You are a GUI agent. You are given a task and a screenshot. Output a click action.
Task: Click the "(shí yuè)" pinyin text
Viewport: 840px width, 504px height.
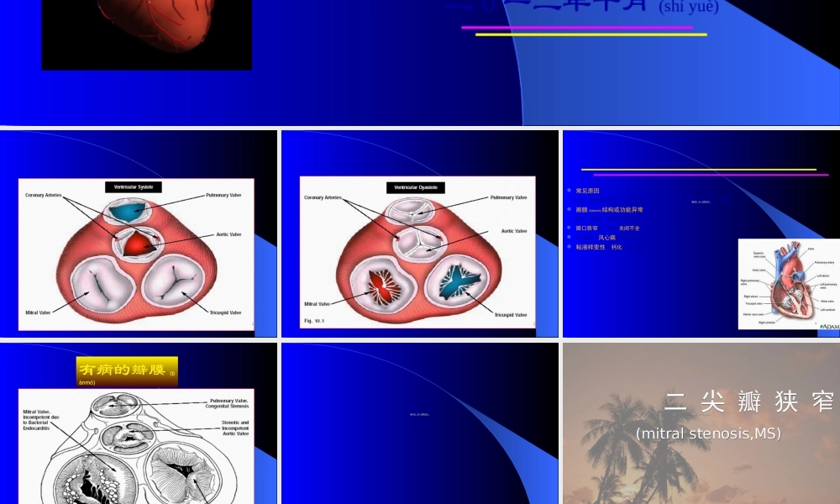coord(689,8)
